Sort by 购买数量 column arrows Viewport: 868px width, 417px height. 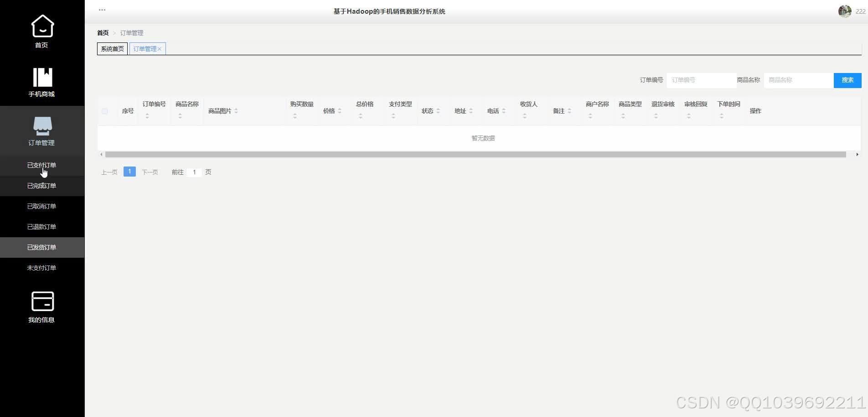pos(295,116)
